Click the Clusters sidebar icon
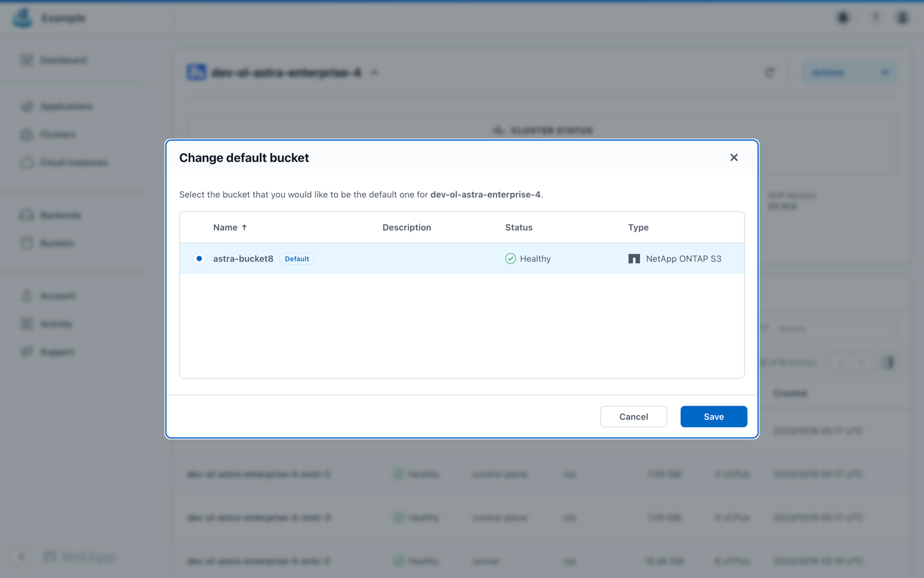This screenshot has height=578, width=924. click(x=26, y=135)
